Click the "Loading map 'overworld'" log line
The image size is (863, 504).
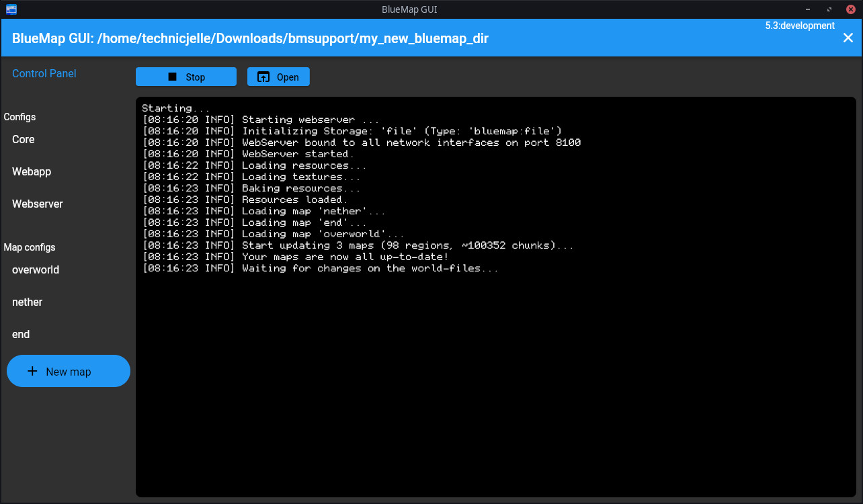tap(273, 234)
